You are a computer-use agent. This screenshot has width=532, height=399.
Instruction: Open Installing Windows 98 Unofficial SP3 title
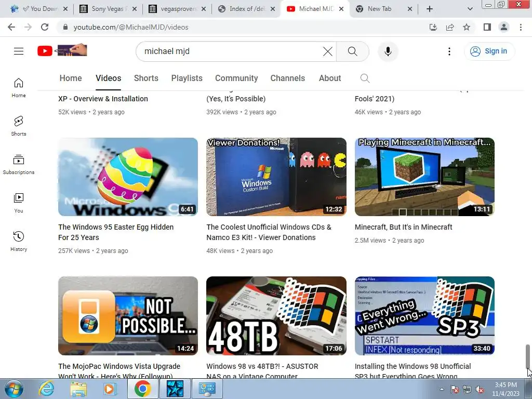coord(413,370)
